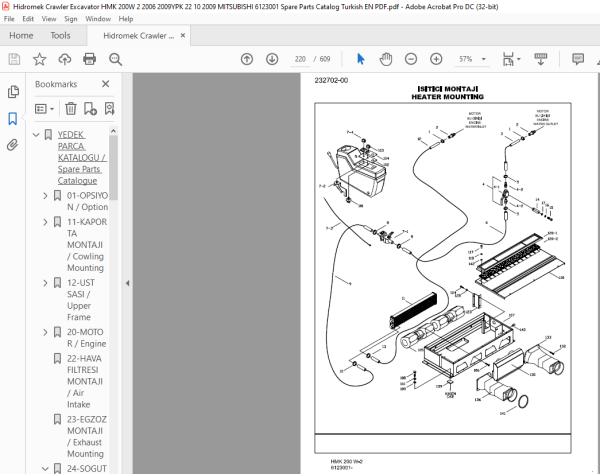The image size is (600, 474).
Task: Select the 22-HAVA FILTRESI bookmark icon
Action: tap(57, 358)
